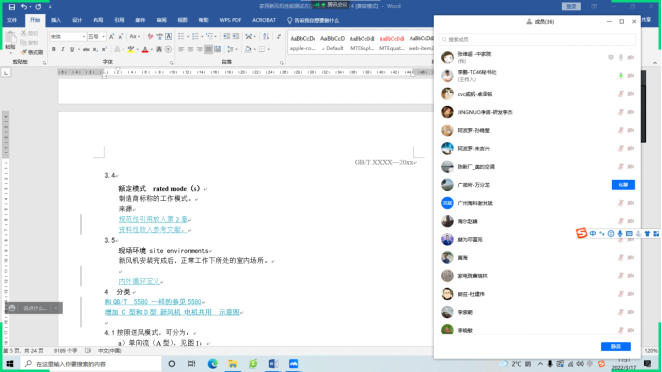Click the Save icon in the title bar
The height and width of the screenshot is (372, 662).
(x=12, y=7)
